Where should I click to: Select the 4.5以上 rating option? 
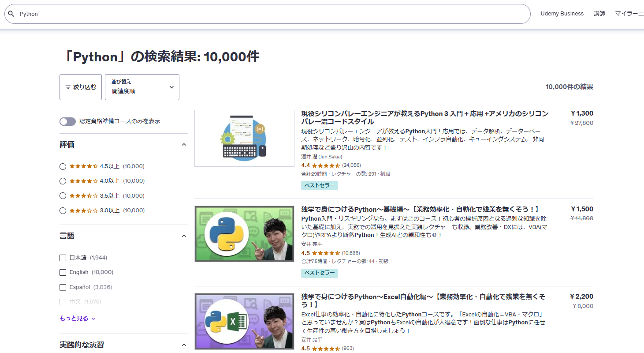pos(63,166)
